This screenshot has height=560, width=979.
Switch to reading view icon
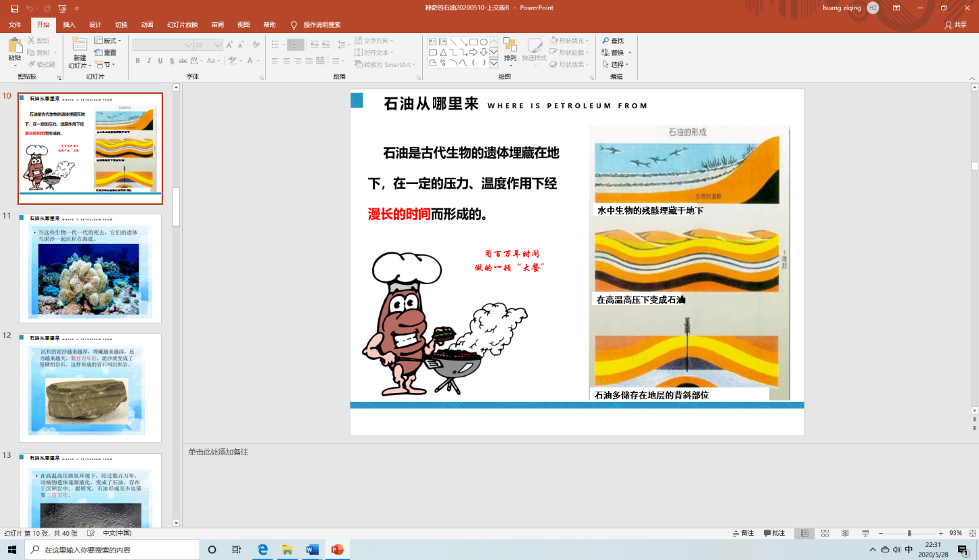[x=845, y=533]
